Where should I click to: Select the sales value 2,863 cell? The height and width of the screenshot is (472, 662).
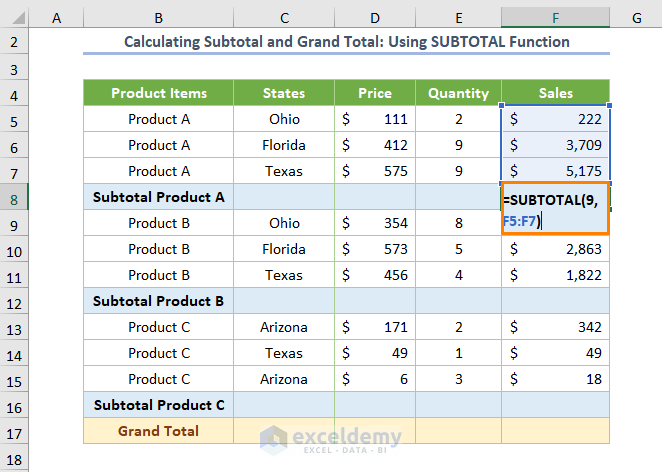tap(555, 249)
